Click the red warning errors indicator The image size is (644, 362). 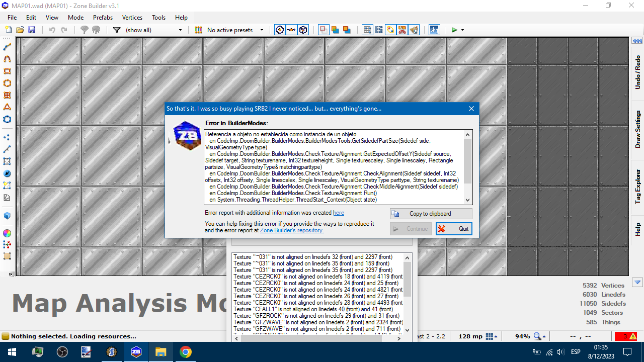626,336
